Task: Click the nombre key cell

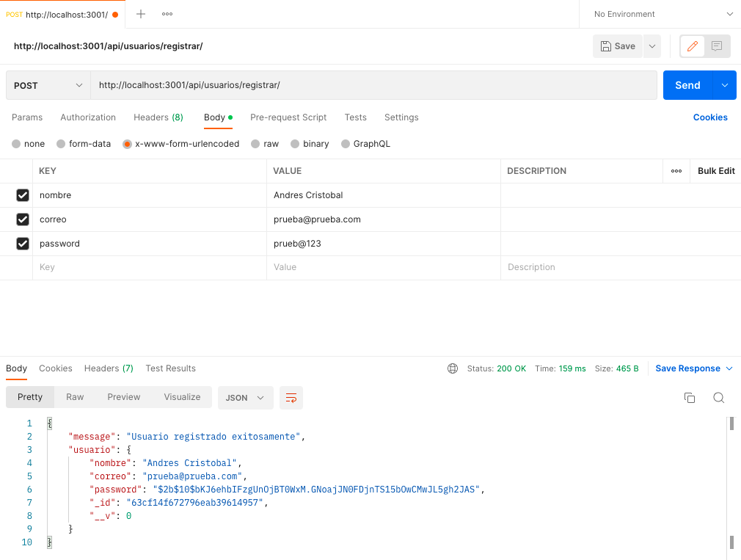Action: [x=150, y=195]
